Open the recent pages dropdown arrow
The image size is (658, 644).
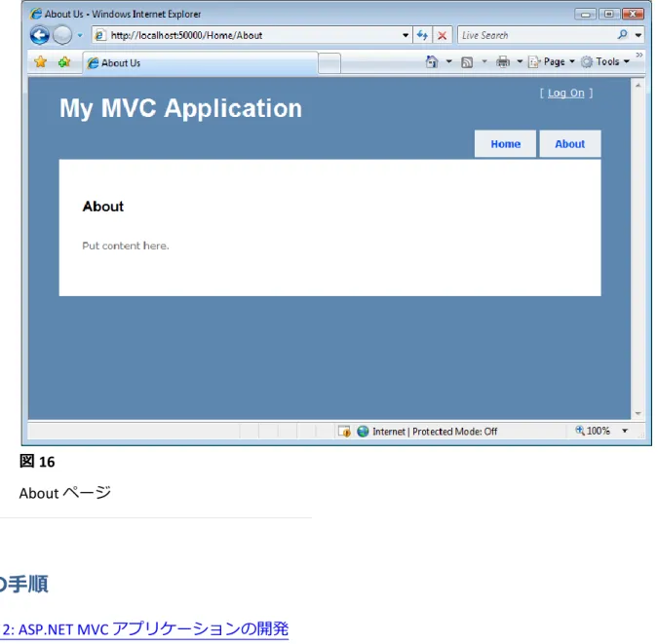(80, 36)
